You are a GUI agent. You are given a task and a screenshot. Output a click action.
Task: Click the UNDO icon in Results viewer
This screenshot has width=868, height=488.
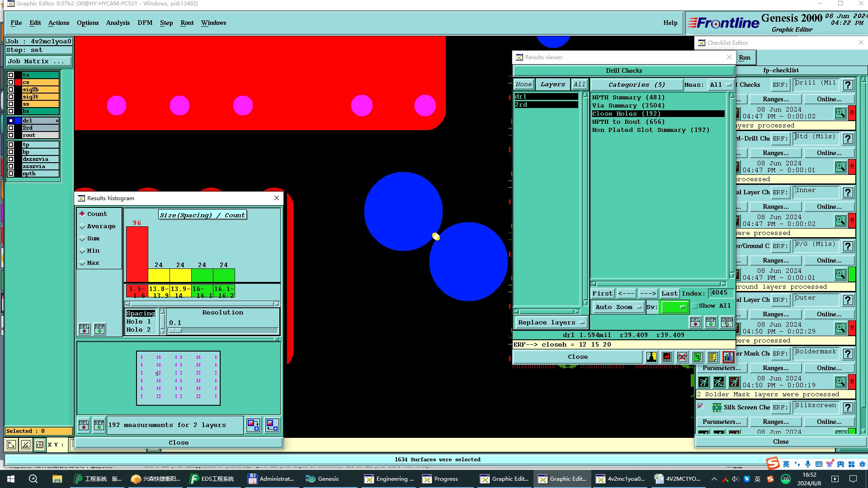(x=726, y=322)
